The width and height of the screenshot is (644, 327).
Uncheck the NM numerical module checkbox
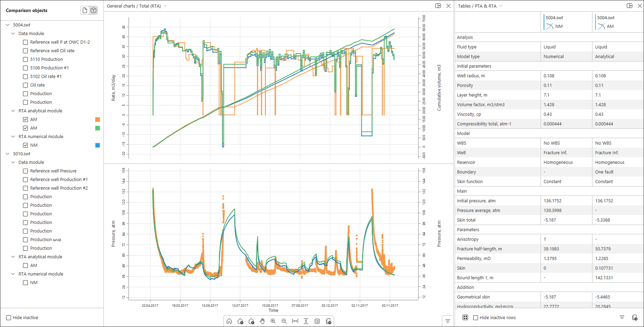25,145
